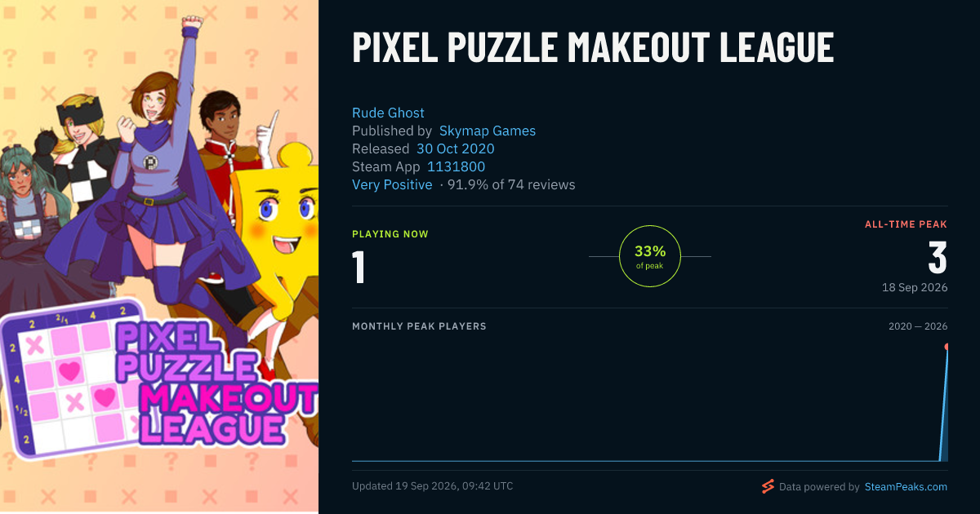Screen dimensions: 980x514
Task: Click the Playing Now count
Action: coord(359,267)
